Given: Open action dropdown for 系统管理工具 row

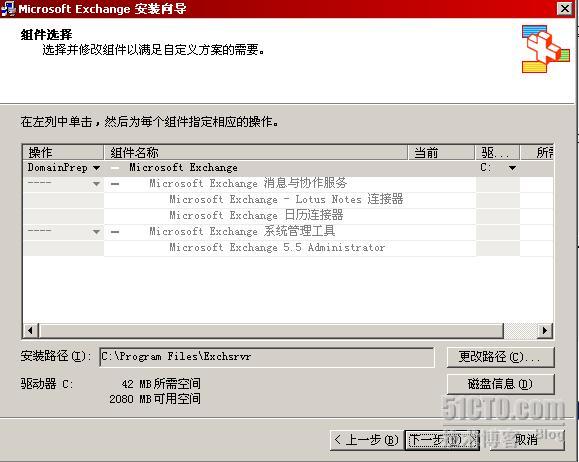Looking at the screenshot, I should 96,232.
